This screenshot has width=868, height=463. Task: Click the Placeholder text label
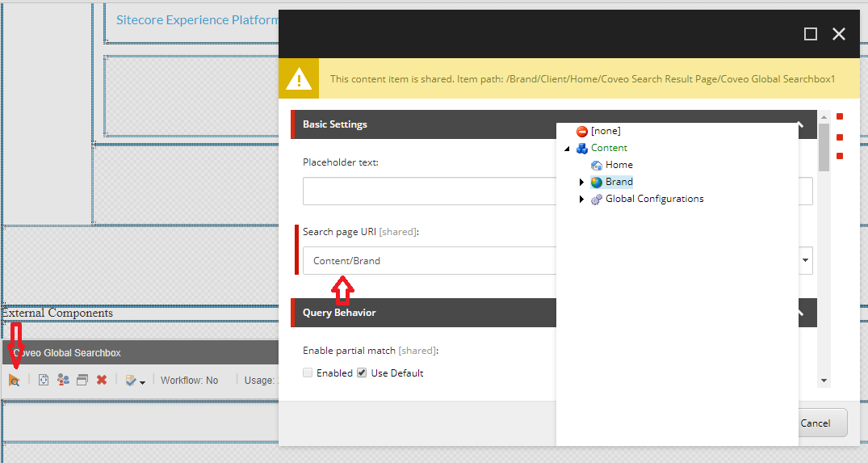coord(341,162)
